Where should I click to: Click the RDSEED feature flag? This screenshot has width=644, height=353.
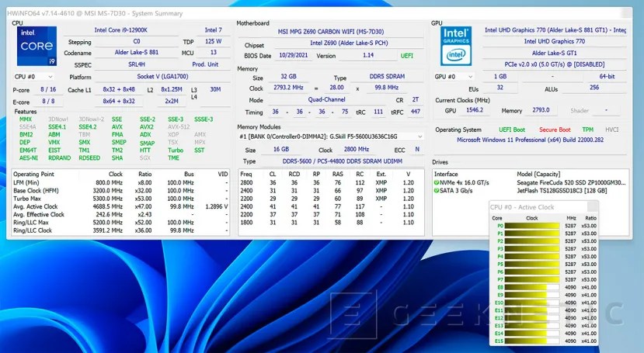[x=89, y=158]
